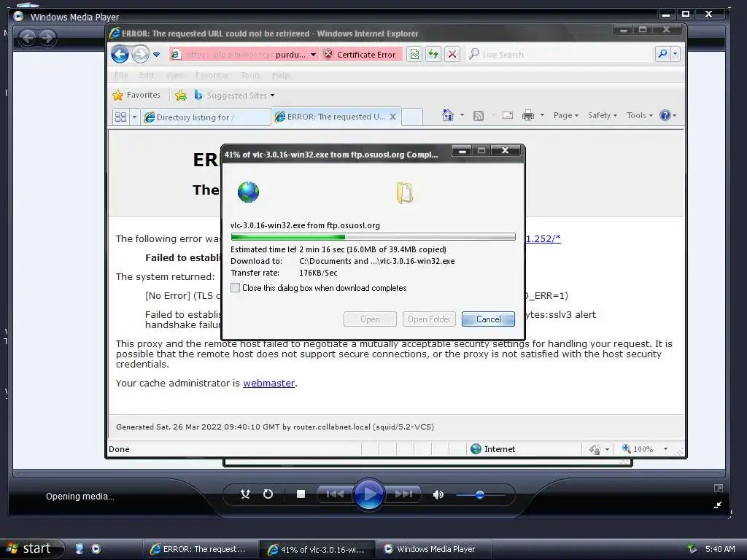Open the Tools command bar menu
Screen dimensions: 747x560
pyautogui.click(x=639, y=115)
